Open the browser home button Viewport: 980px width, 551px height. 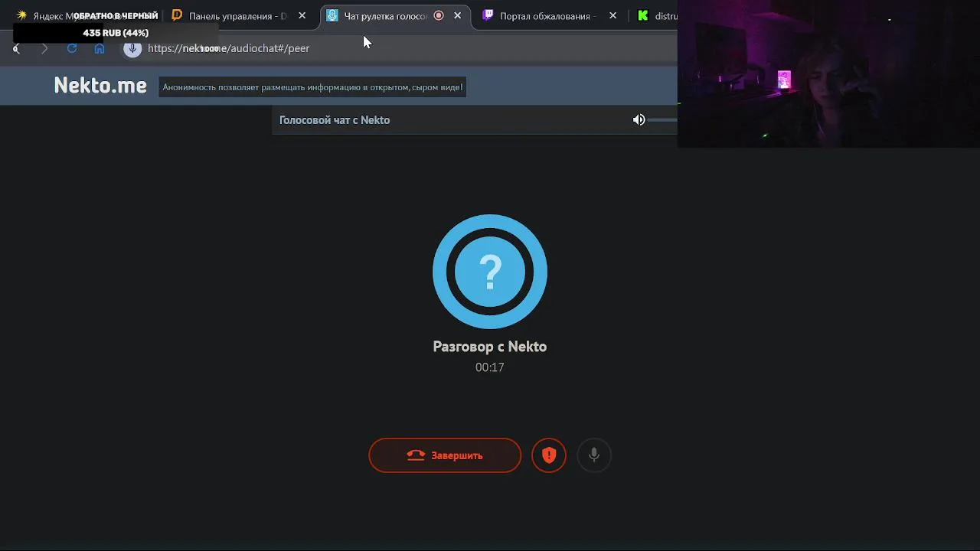click(x=100, y=48)
